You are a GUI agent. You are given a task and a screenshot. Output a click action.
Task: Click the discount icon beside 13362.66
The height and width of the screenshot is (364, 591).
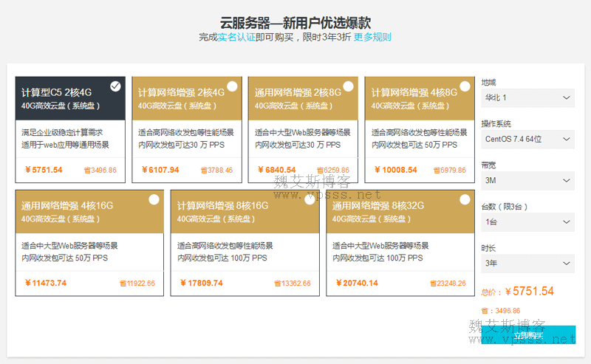coord(278,284)
